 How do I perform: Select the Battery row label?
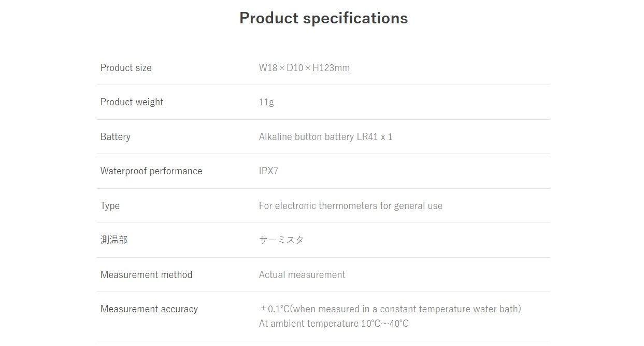coord(116,137)
